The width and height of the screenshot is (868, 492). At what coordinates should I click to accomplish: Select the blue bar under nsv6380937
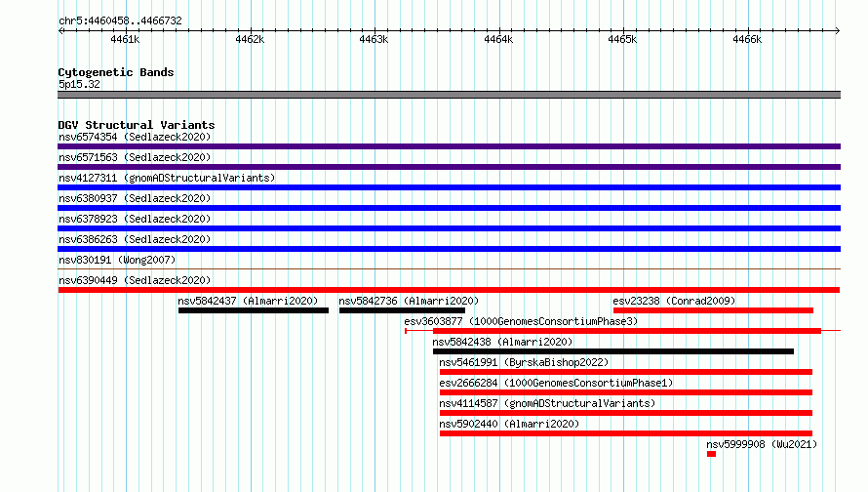tap(449, 208)
